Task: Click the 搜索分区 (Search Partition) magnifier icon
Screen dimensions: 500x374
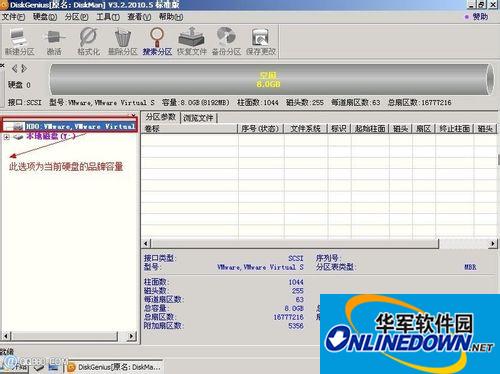Action: point(157,41)
